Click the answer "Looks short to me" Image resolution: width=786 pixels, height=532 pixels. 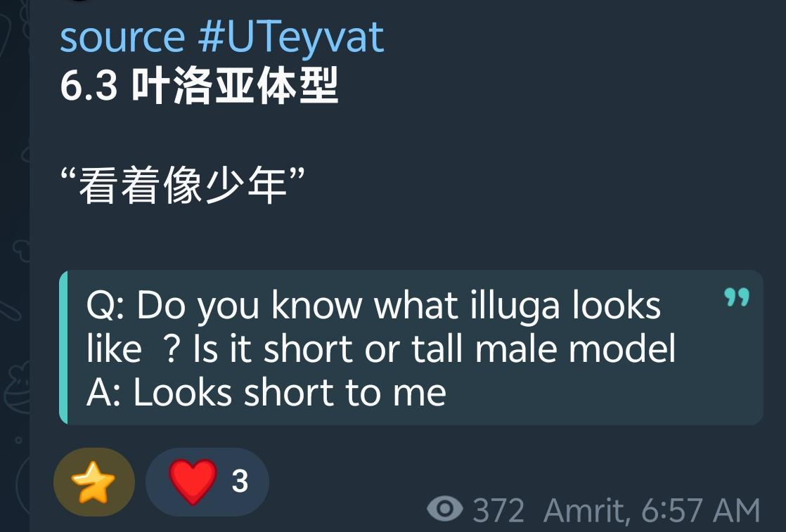click(290, 392)
